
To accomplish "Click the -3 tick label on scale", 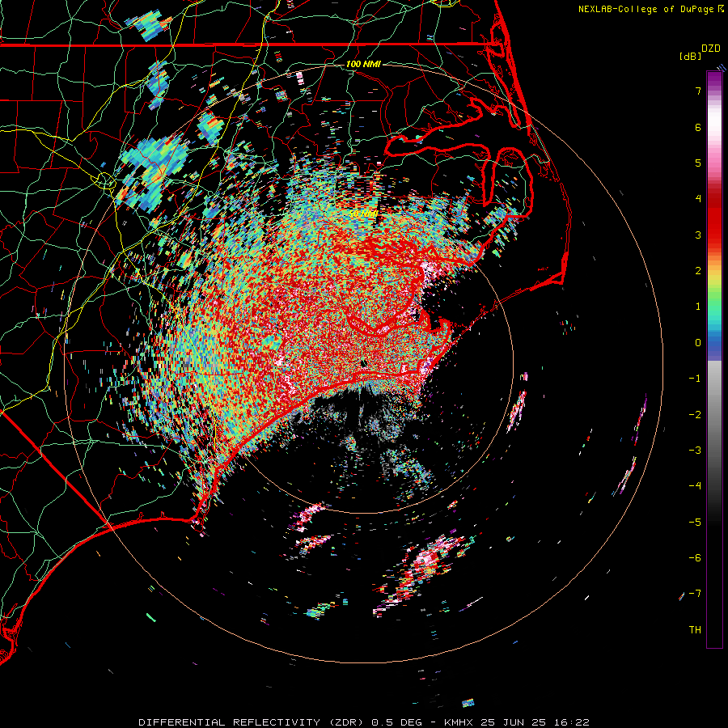I will pyautogui.click(x=695, y=451).
